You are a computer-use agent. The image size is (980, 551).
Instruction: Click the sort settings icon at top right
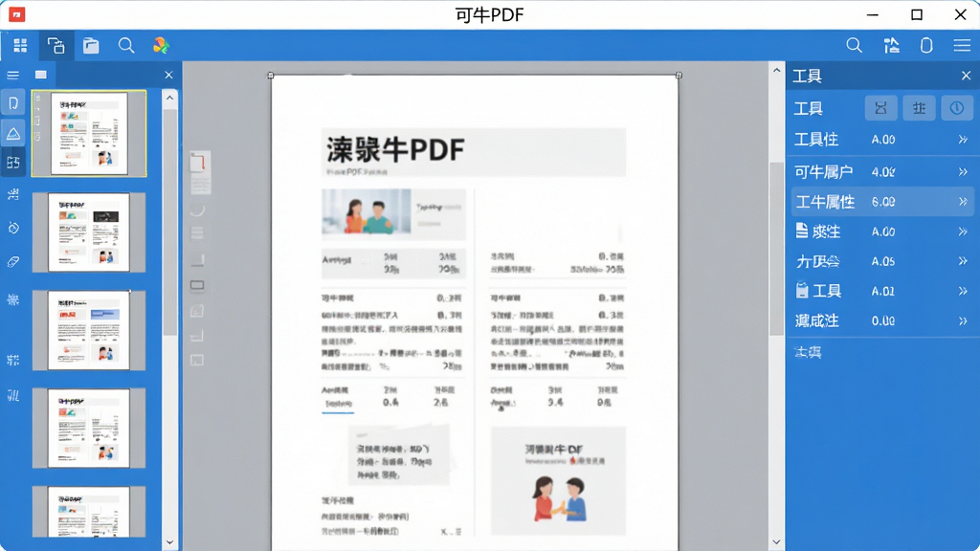(891, 46)
